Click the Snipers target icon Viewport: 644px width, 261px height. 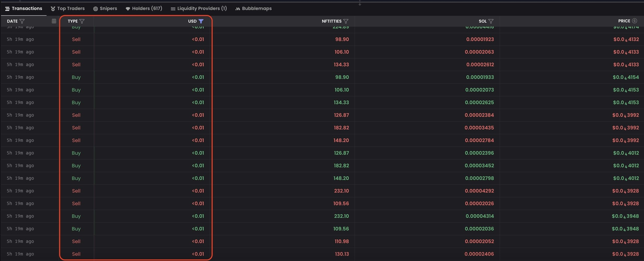(95, 9)
